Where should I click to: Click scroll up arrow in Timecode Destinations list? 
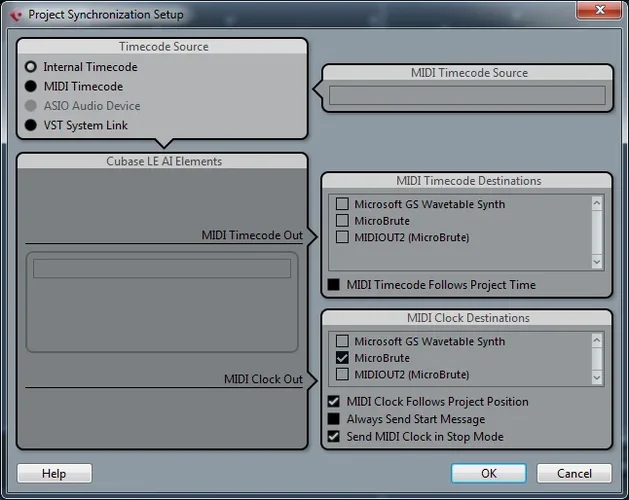[597, 203]
